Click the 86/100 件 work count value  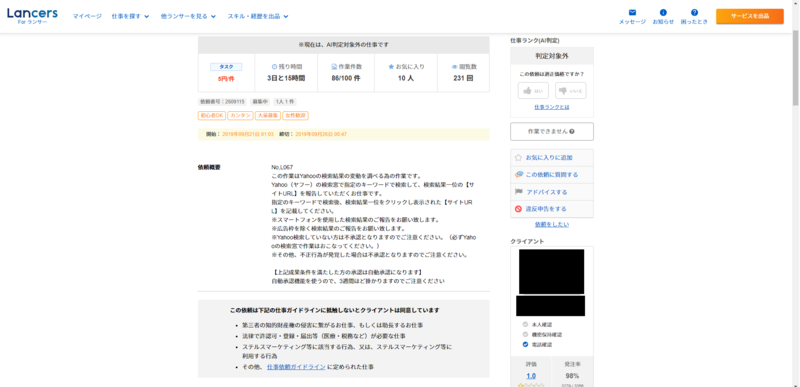pyautogui.click(x=346, y=79)
